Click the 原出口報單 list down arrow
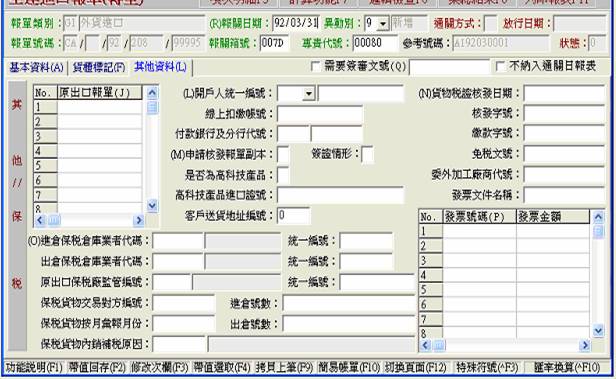 [152, 205]
